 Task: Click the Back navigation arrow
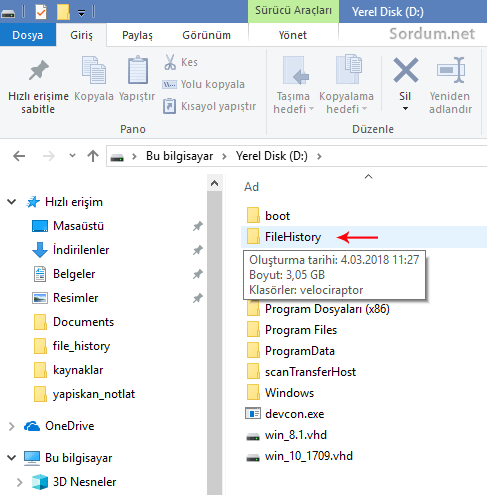19,156
